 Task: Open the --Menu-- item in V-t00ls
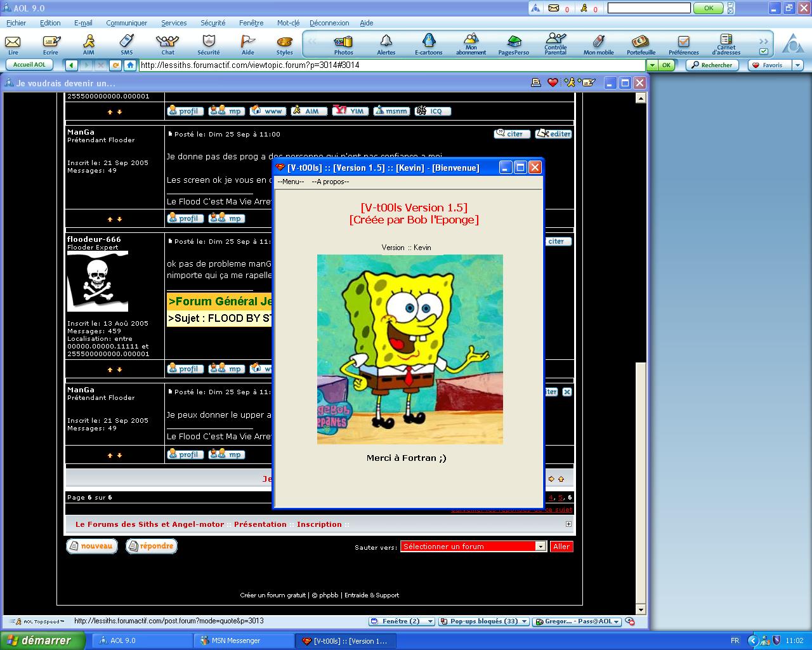tap(291, 182)
